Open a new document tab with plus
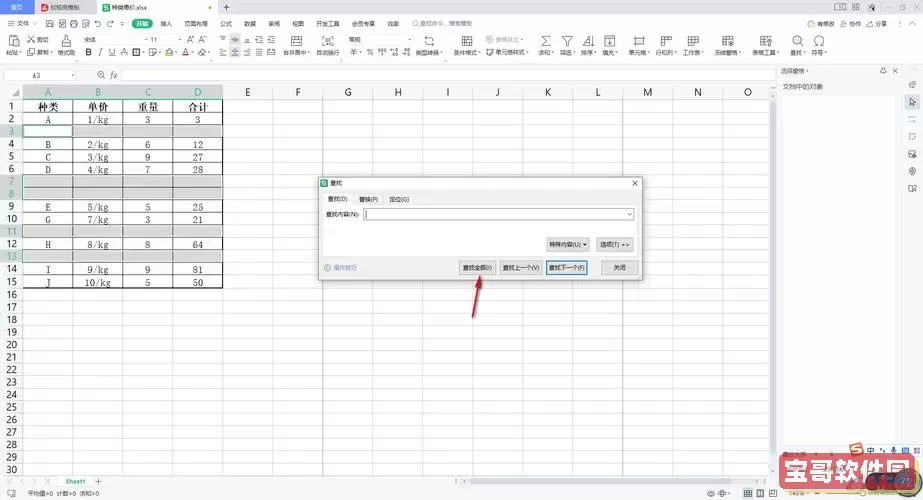 (226, 7)
